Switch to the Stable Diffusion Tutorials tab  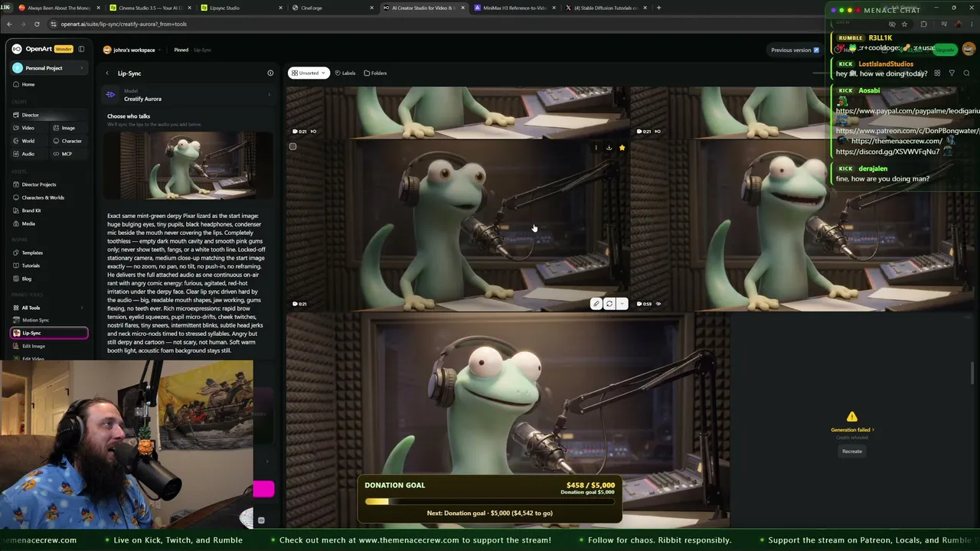[605, 8]
